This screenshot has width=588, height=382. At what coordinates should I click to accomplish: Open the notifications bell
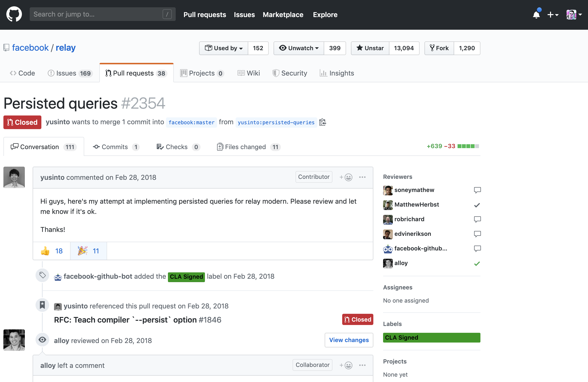[x=536, y=15]
